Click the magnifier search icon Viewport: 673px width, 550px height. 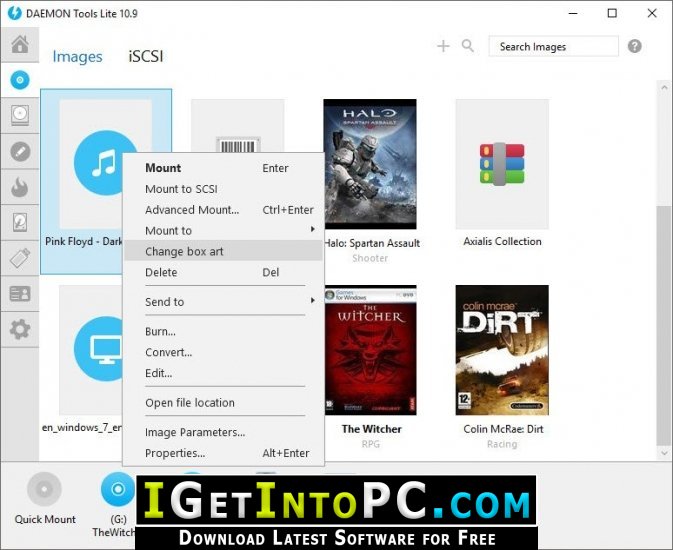click(468, 46)
